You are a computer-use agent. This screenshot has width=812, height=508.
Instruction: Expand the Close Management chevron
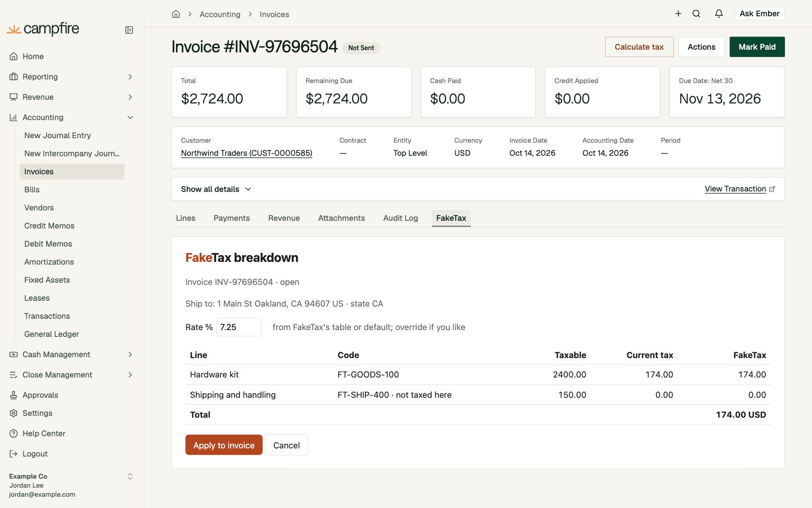point(130,375)
